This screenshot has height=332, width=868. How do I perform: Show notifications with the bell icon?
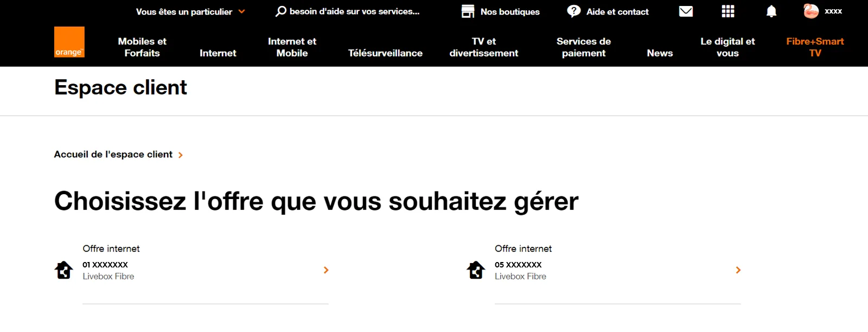tap(771, 11)
